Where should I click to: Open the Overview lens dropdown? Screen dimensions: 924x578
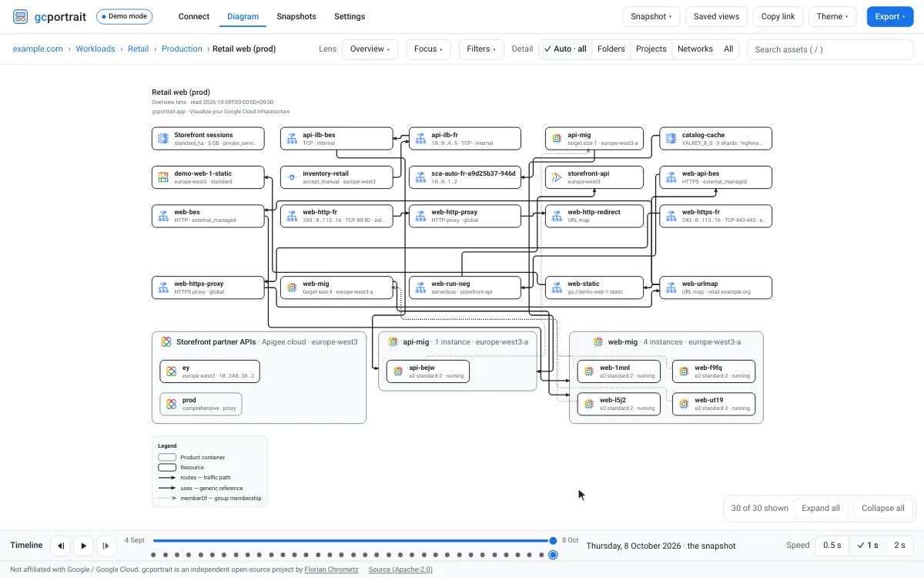(370, 49)
